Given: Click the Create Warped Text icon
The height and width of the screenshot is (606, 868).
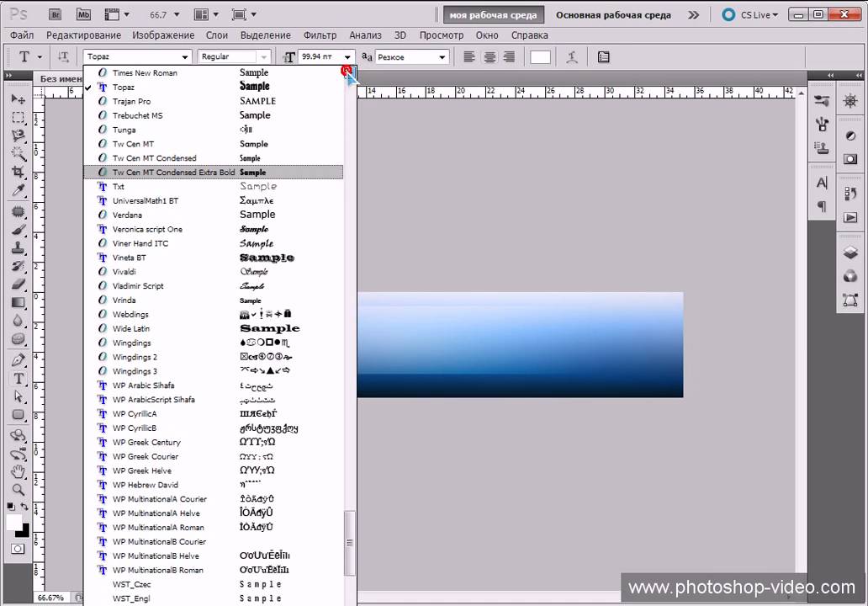Looking at the screenshot, I should 572,57.
